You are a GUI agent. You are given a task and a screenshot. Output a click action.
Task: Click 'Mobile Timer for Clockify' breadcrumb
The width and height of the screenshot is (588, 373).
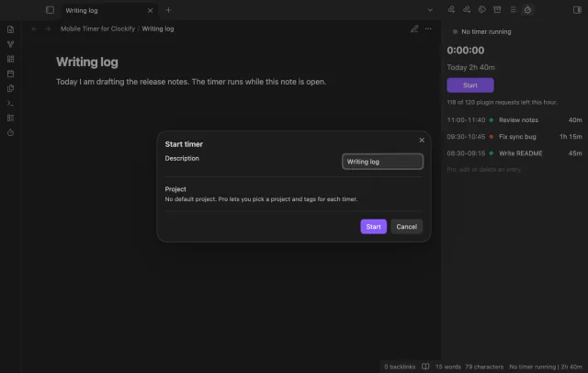(97, 28)
